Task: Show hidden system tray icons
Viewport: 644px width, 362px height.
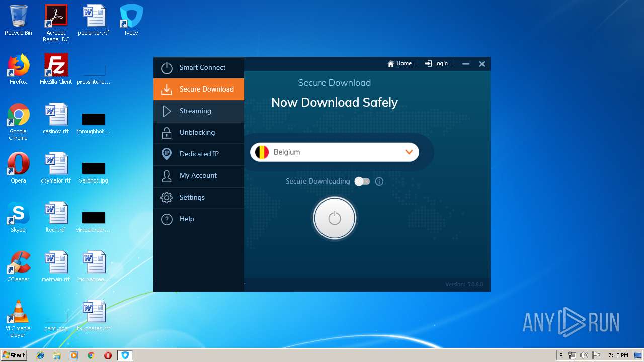Action: click(x=561, y=355)
